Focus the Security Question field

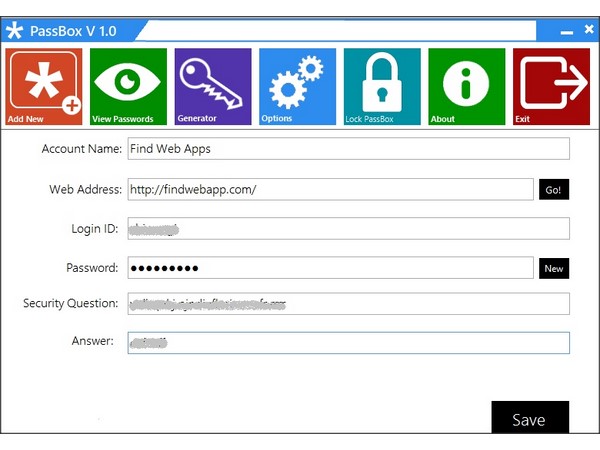pyautogui.click(x=348, y=304)
